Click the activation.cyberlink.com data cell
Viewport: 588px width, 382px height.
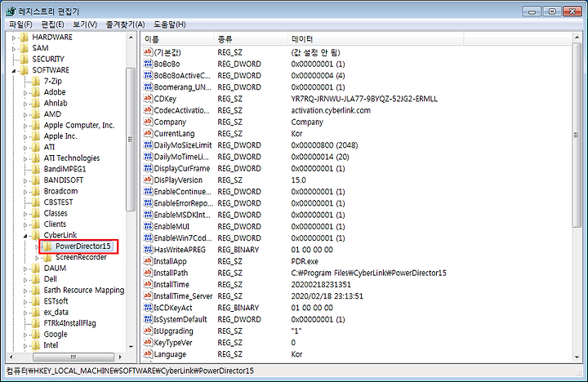coord(331,110)
